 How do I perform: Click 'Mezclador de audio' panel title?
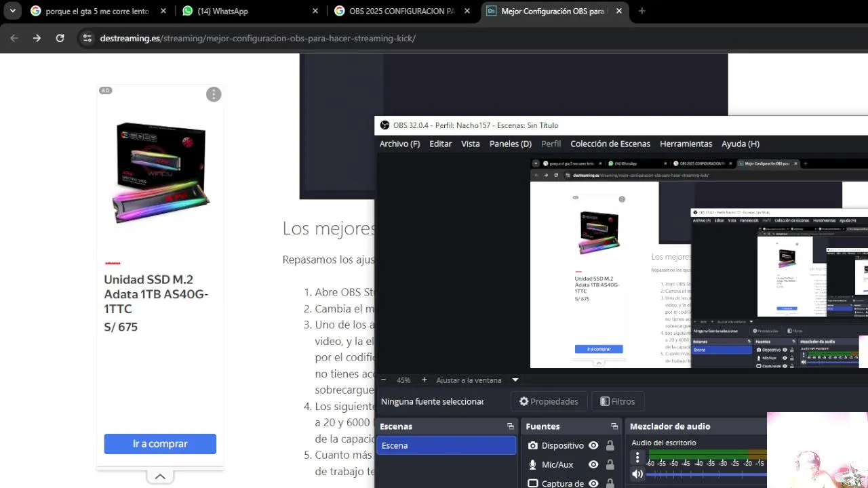pos(670,426)
